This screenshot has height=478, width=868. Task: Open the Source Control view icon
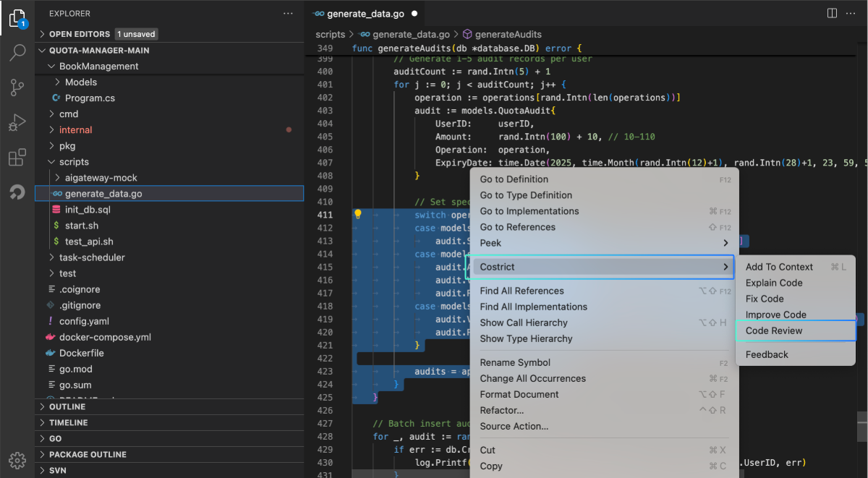click(x=17, y=88)
